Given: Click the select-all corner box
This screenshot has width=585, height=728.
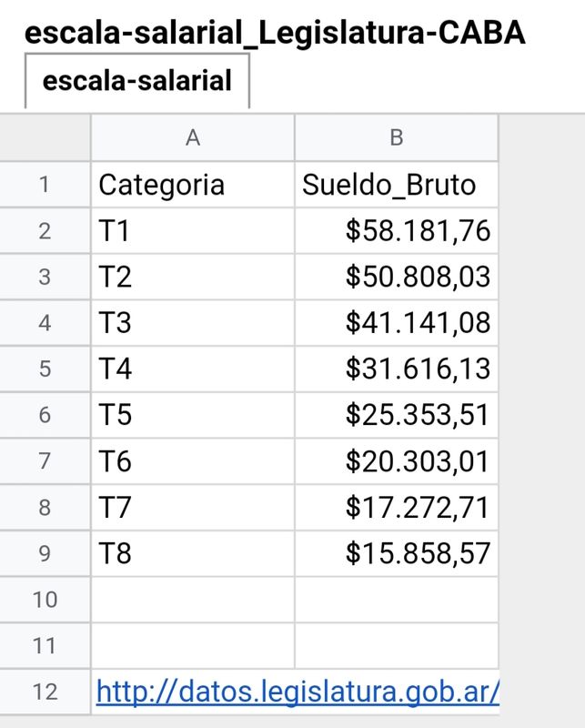Looking at the screenshot, I should pyautogui.click(x=45, y=137).
